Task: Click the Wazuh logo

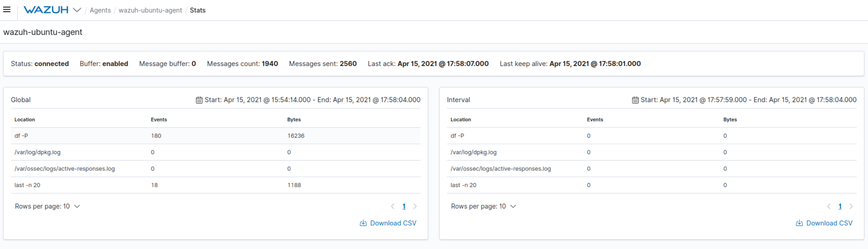Action: [46, 10]
